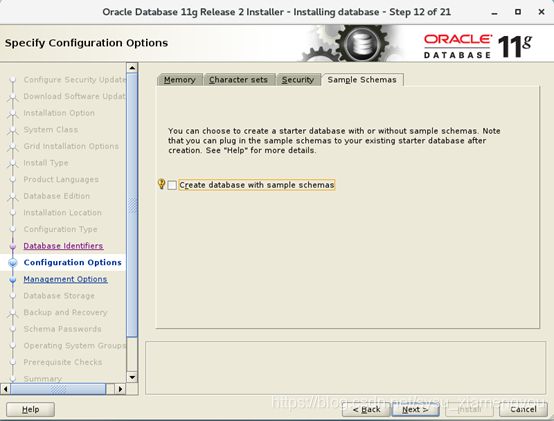Viewport: 554px width, 421px height.
Task: Click the Operating System Groups step text
Action: coord(74,345)
